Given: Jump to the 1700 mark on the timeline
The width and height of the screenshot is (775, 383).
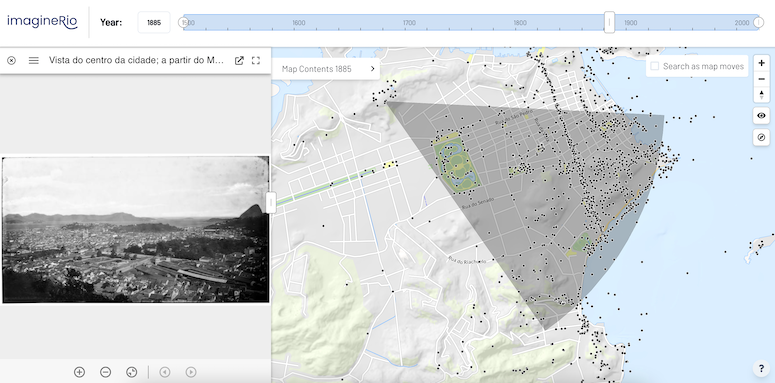Looking at the screenshot, I should pos(409,23).
